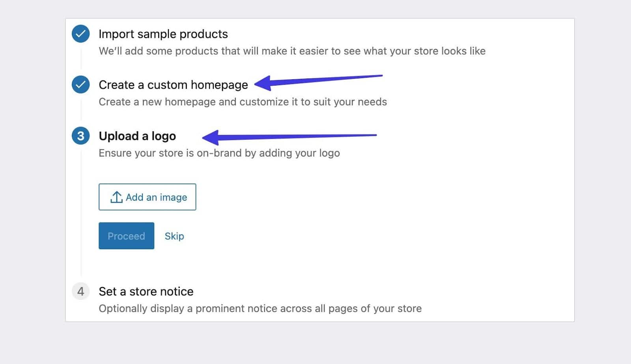Click the "Optionally display a prominent notice" description

tap(260, 308)
